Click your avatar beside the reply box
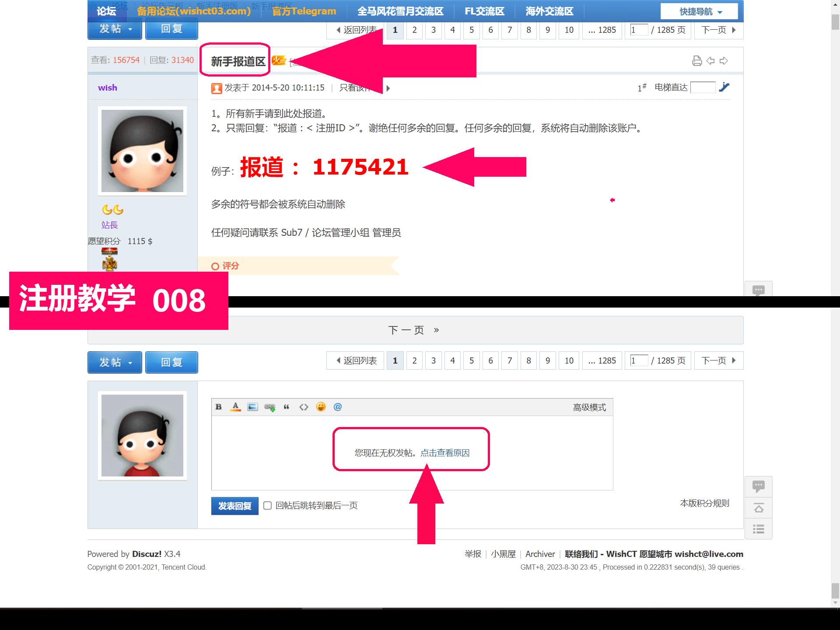The width and height of the screenshot is (840, 630). point(142,435)
